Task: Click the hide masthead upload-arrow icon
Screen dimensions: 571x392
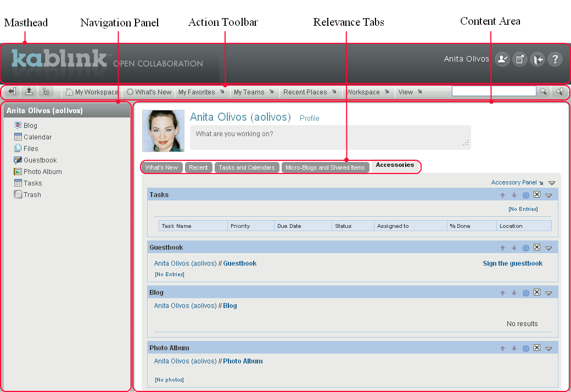Action: pyautogui.click(x=29, y=92)
